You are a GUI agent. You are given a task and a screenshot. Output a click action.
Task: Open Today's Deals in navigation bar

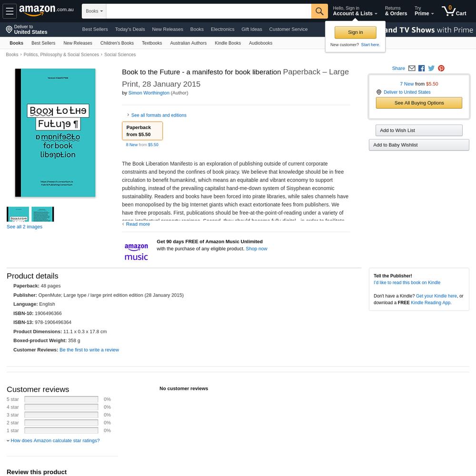click(x=130, y=30)
